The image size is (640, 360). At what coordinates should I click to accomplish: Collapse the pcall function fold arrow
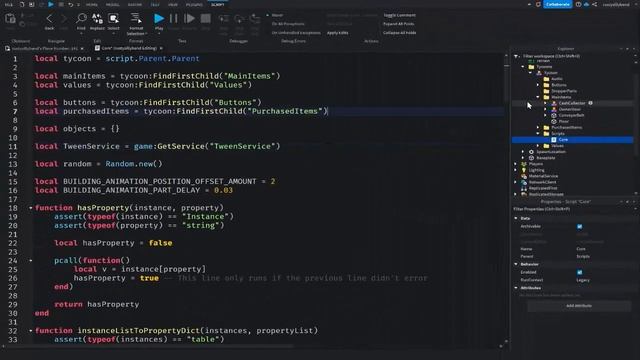[31, 260]
